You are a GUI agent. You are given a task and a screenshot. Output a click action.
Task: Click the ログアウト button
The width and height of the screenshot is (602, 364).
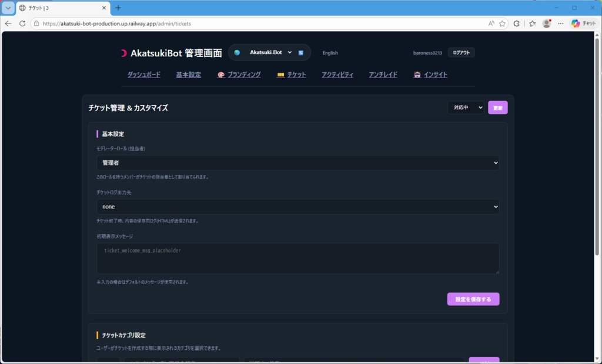coord(460,52)
